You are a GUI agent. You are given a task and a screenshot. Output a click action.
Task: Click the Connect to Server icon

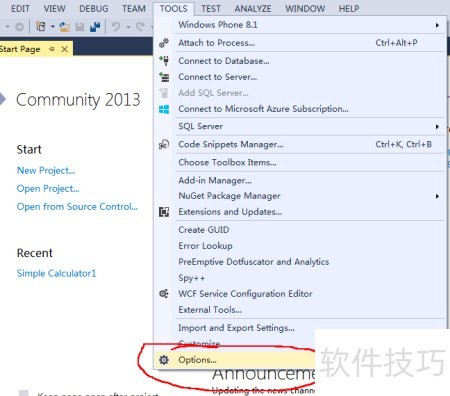click(x=164, y=77)
